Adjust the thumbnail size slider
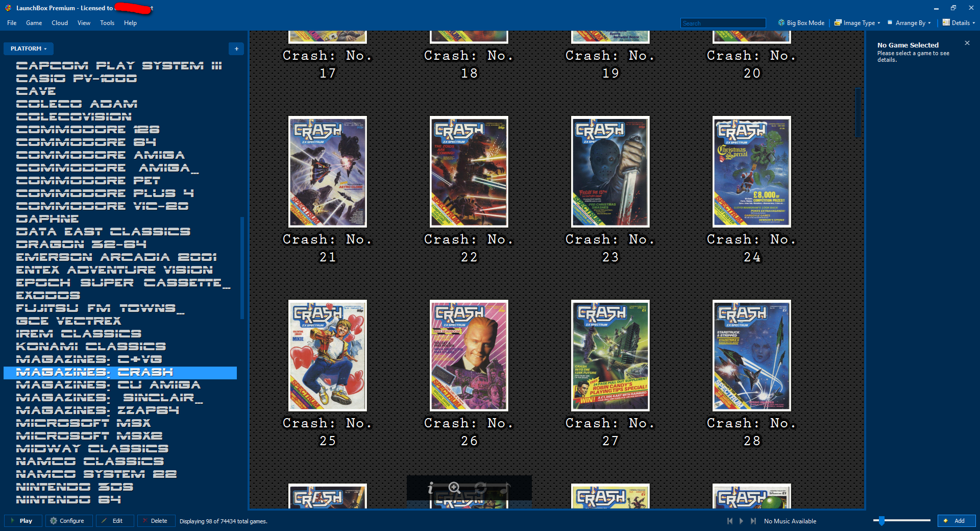 [x=881, y=521]
